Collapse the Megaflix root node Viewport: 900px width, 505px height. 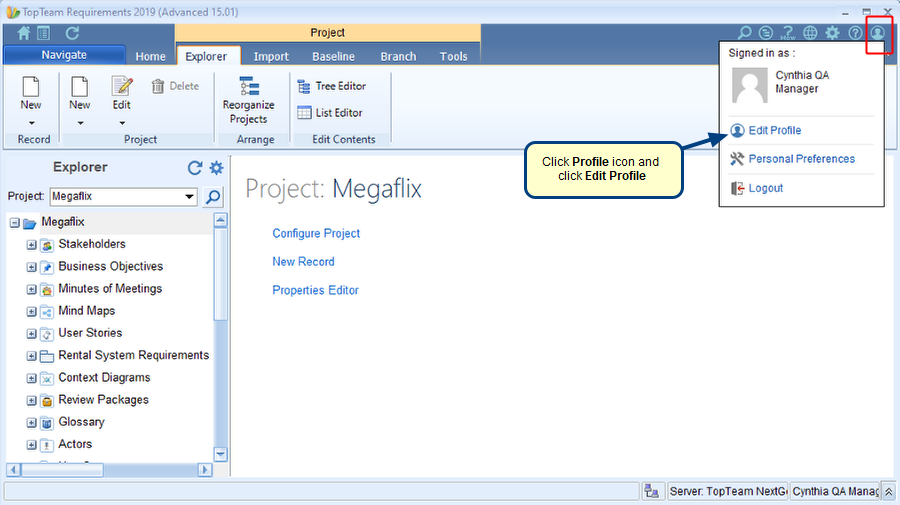pyautogui.click(x=14, y=223)
